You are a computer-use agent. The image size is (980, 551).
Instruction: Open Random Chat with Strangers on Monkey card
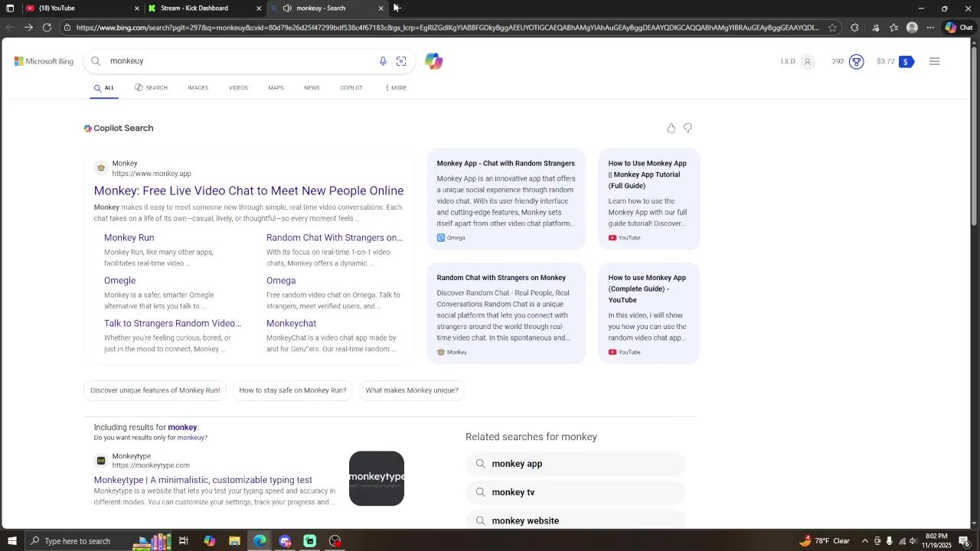click(x=506, y=314)
